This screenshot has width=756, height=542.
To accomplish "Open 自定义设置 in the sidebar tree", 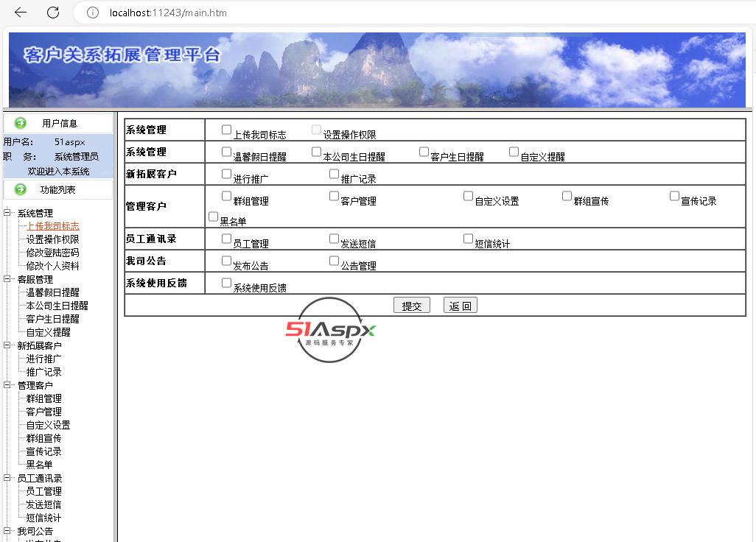I will [x=48, y=425].
